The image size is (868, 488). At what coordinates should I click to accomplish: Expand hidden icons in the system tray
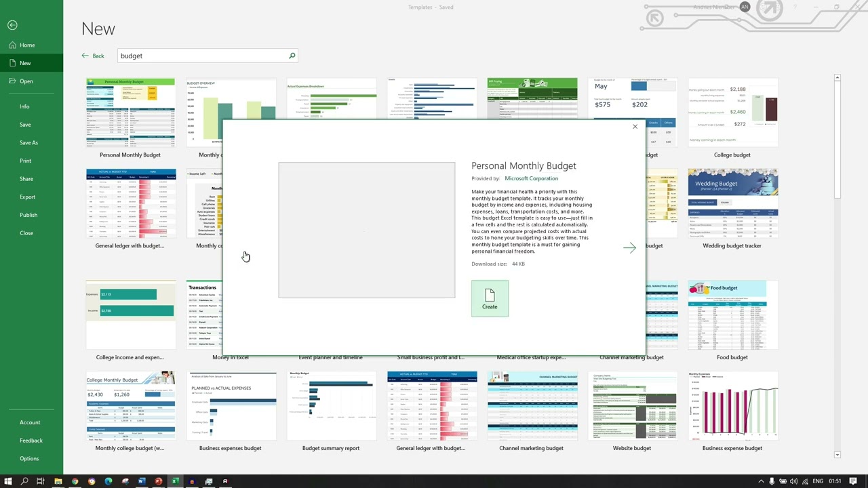click(761, 481)
